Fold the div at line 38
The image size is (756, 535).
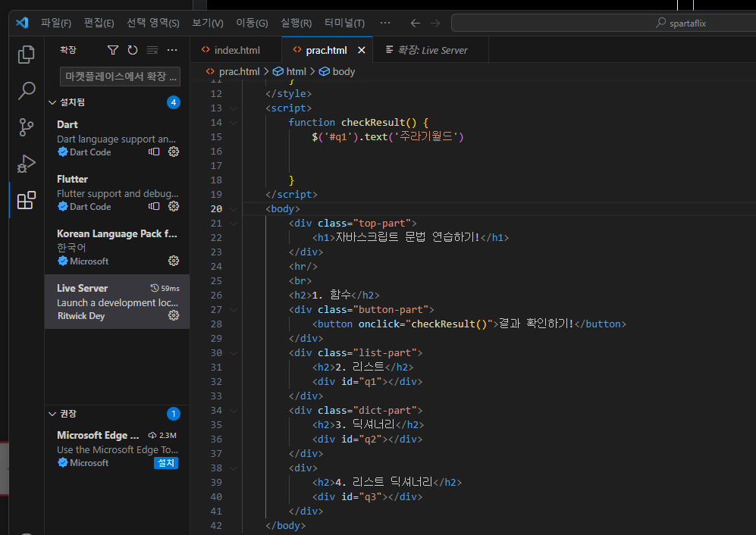[x=234, y=468]
